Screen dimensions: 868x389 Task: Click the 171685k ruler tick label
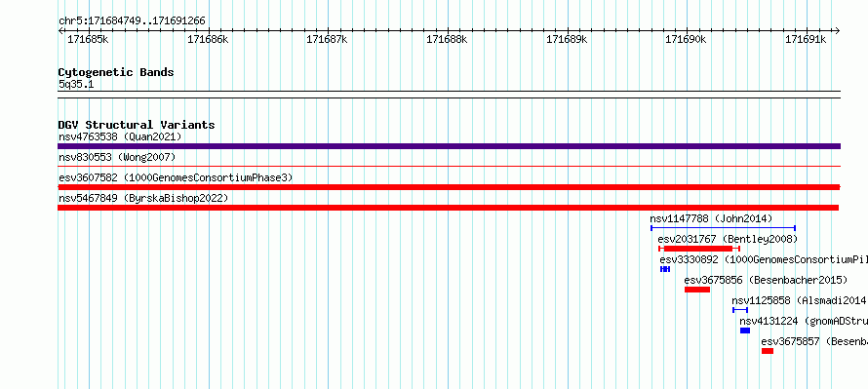click(x=88, y=39)
